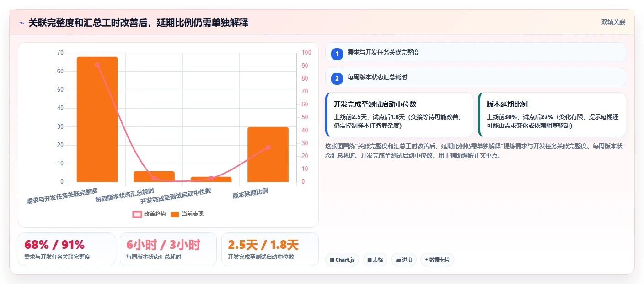Click the lightning icon beside the title
Screen dimensions: 644x284
click(x=21, y=23)
